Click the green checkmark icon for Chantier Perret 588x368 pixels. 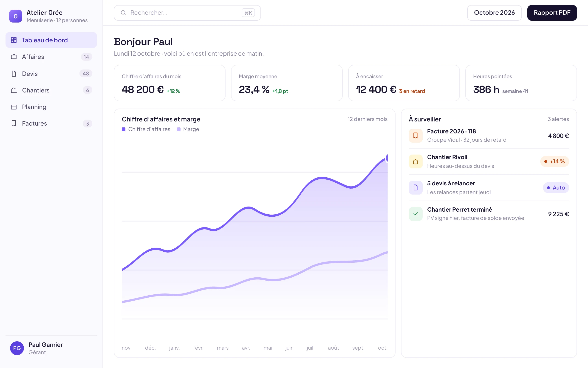[x=416, y=214]
